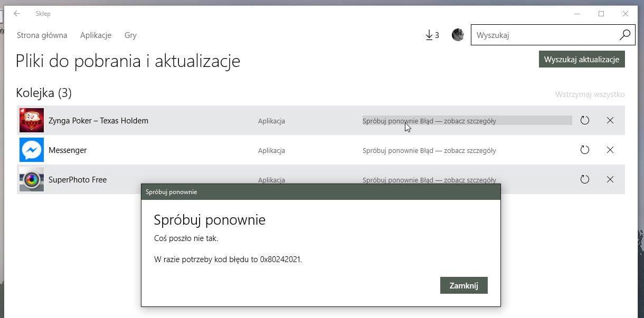Screen dimensions: 644x318
Task: Retry Zynga Poker download
Action: coord(584,120)
